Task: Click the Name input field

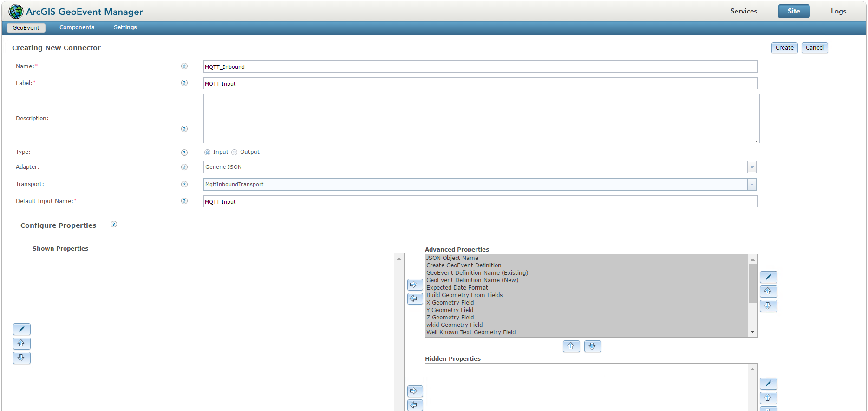Action: 481,66
